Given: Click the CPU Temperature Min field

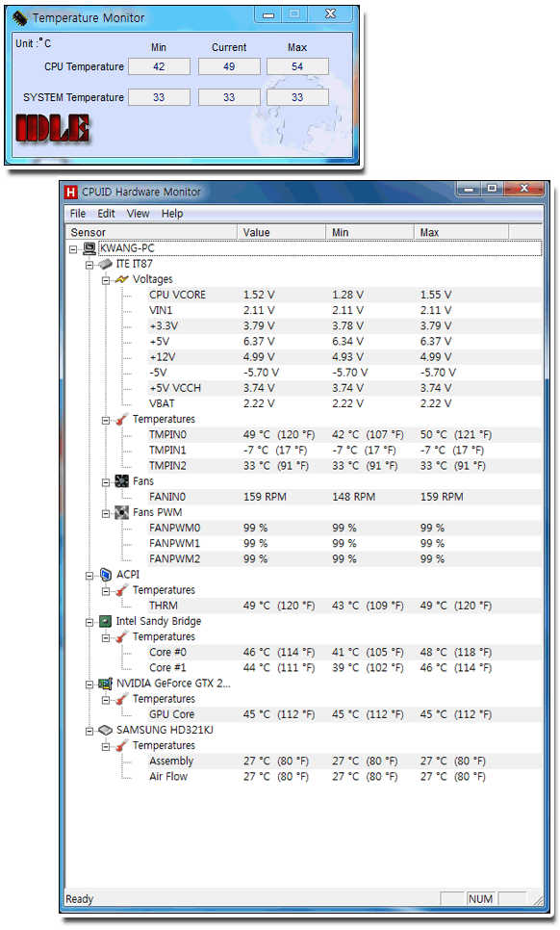Looking at the screenshot, I should tap(159, 66).
